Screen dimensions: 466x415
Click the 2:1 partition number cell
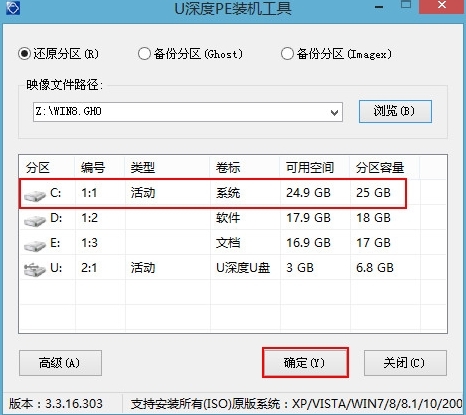click(x=89, y=268)
